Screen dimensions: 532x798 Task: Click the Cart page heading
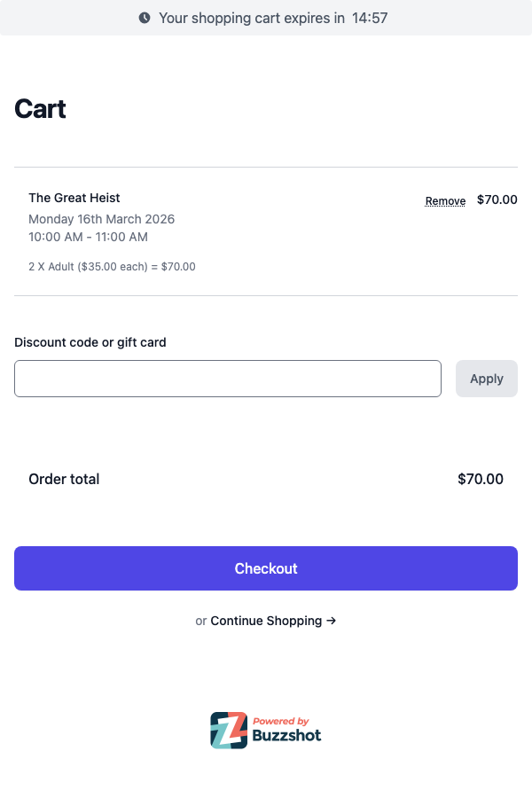point(39,108)
